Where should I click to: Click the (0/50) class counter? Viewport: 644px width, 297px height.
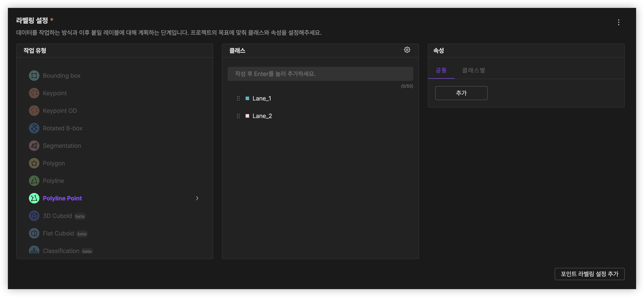407,86
